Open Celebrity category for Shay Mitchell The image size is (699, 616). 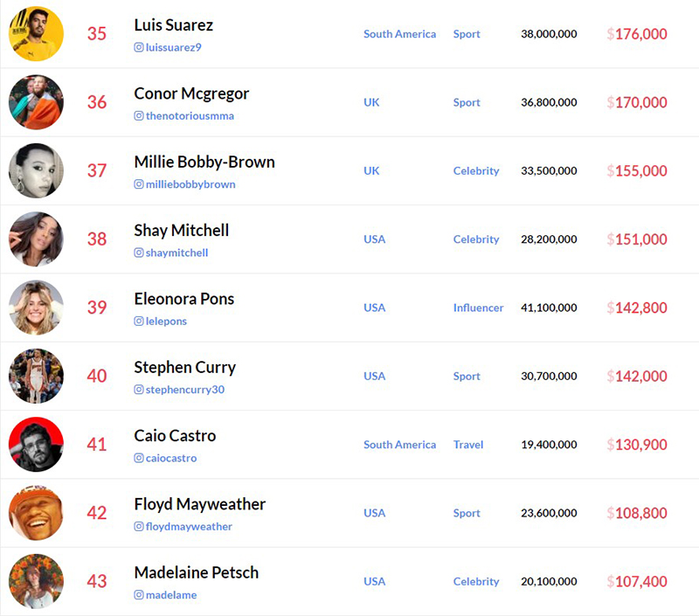476,239
